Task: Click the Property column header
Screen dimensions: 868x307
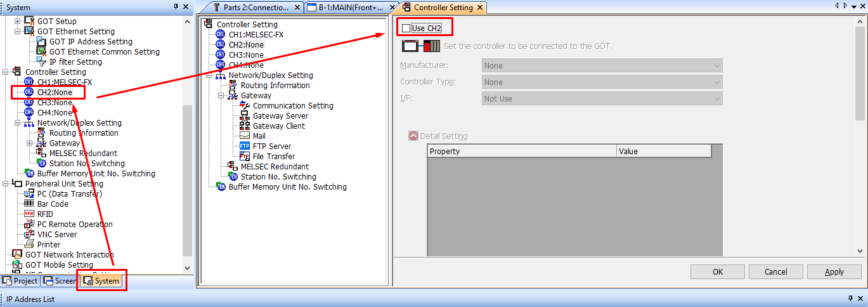Action: (522, 152)
